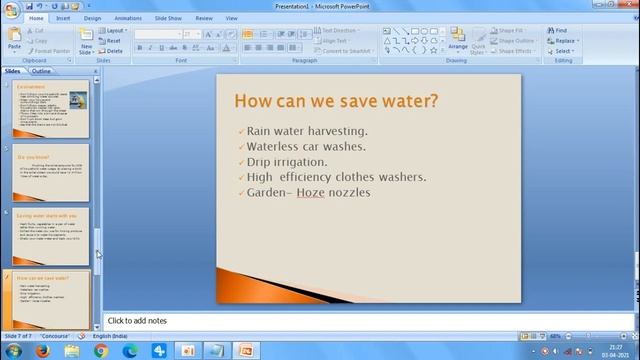This screenshot has height=360, width=640.
Task: Open the Font Color dropdown arrow
Action: click(233, 48)
